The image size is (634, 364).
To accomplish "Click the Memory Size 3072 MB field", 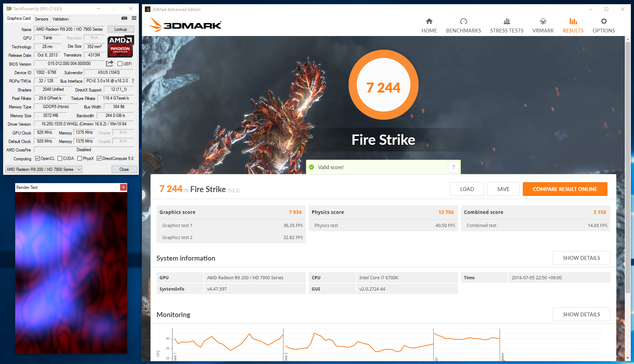I will [51, 115].
